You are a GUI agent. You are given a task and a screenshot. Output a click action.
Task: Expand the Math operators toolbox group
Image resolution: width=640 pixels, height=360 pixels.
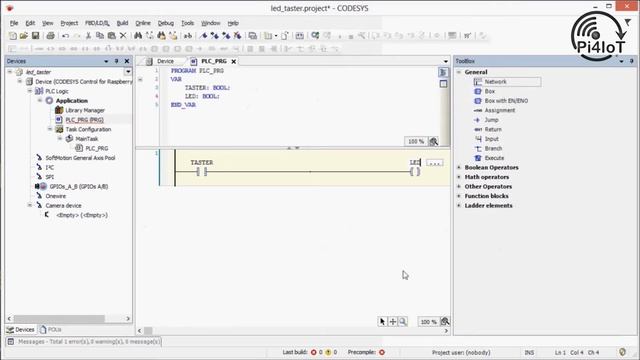[x=459, y=177]
